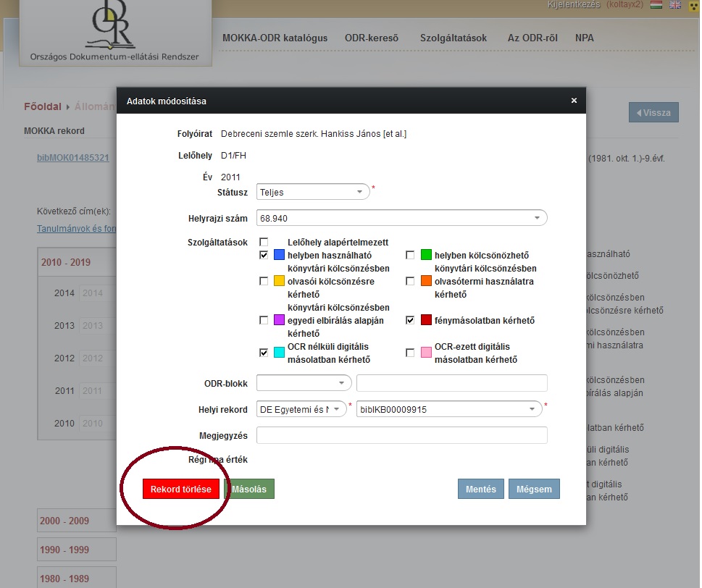Enable OCR-ezett digitális másolatban kérhető checkbox

coord(411,353)
